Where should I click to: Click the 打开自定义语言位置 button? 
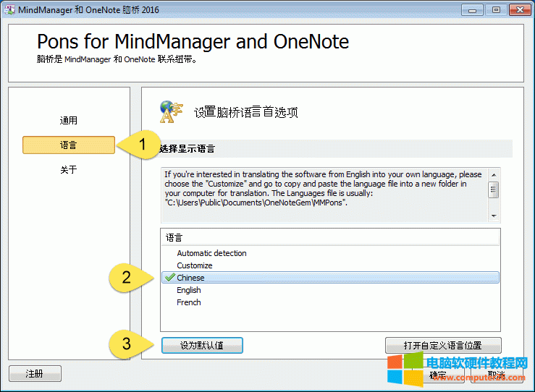tap(442, 346)
